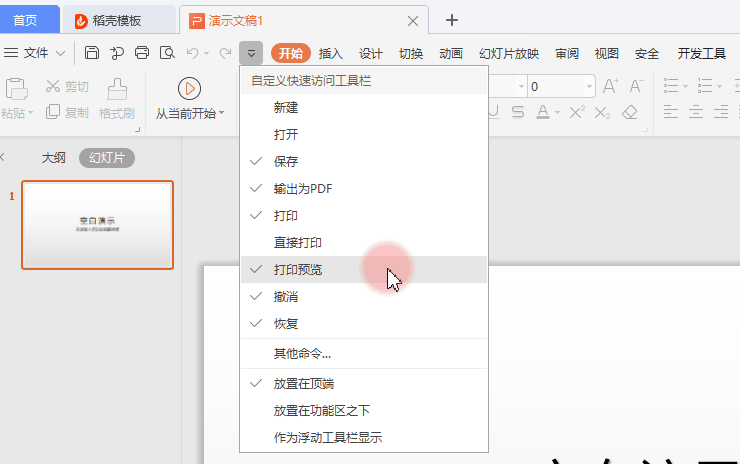Open the 幻灯片放映 ribbon tab

(509, 53)
